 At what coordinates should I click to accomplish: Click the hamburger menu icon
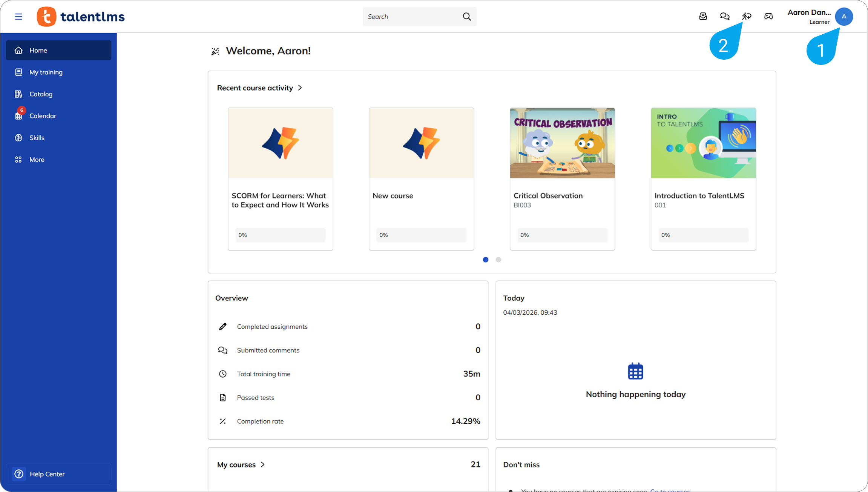[18, 17]
